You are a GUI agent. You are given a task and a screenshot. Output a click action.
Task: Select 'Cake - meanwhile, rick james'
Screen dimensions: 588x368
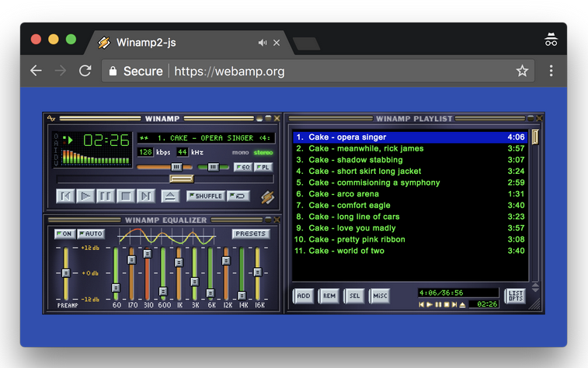410,148
